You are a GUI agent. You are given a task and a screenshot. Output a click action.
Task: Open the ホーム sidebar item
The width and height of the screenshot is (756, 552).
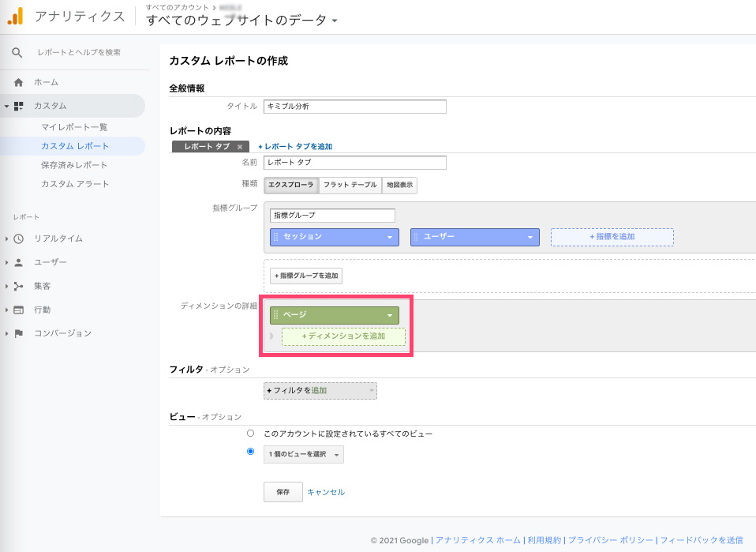tap(46, 82)
